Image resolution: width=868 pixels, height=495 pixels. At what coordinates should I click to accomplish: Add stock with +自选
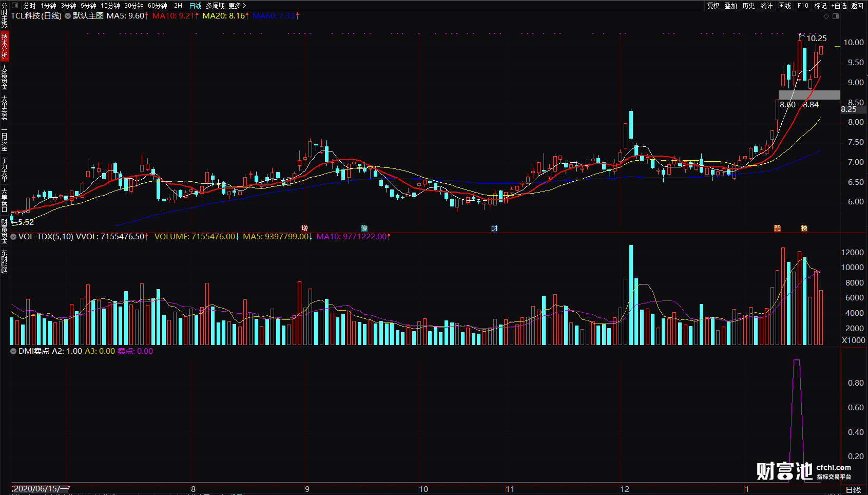coord(839,6)
